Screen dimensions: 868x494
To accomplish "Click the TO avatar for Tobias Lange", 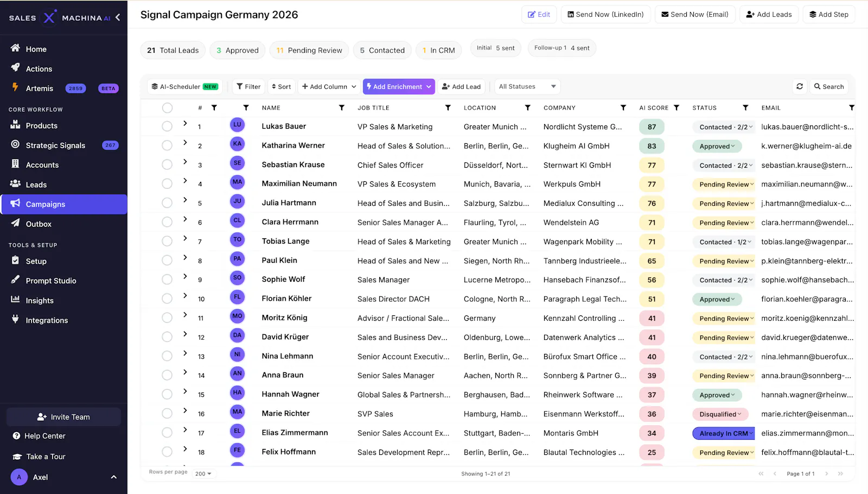I will [x=237, y=239].
